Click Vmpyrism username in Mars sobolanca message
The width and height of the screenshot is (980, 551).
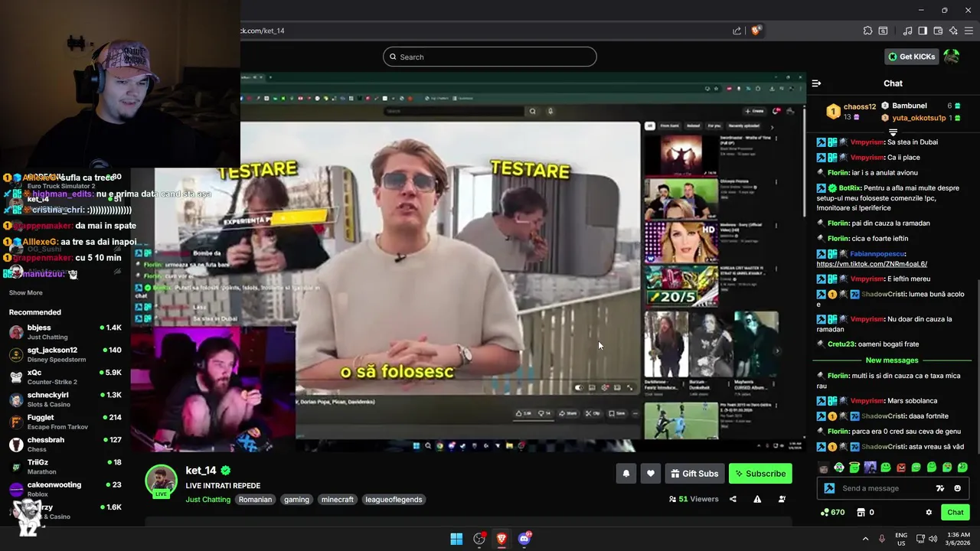[x=867, y=401]
